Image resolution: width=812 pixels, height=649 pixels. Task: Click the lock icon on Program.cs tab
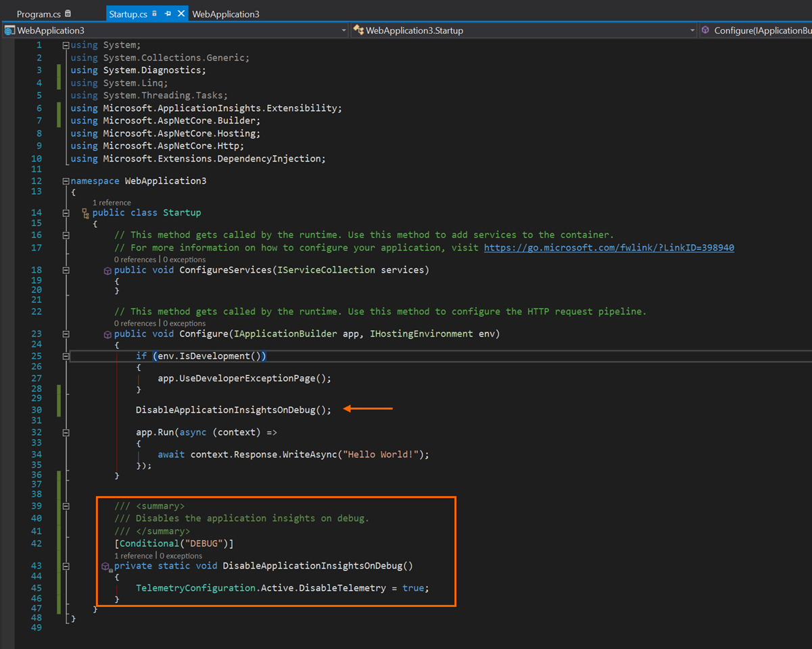[x=68, y=14]
